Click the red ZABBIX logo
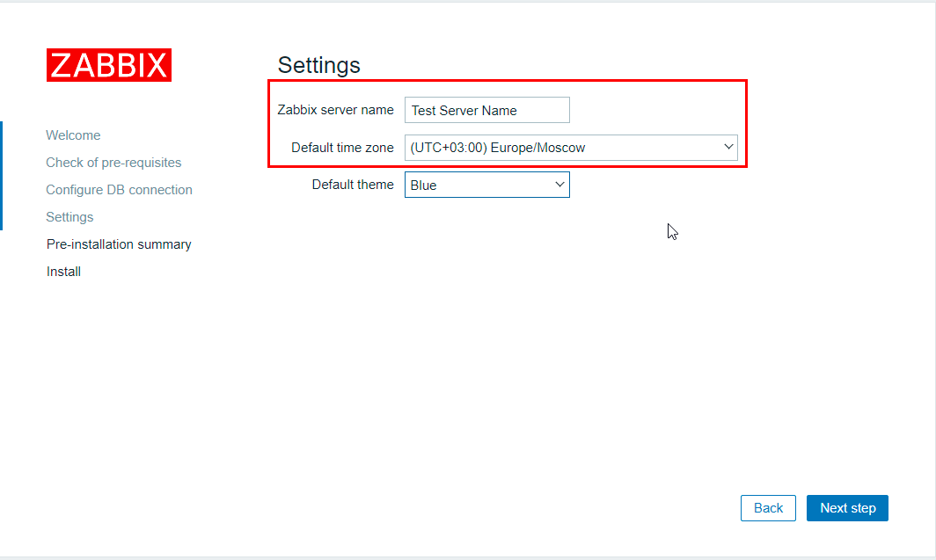The height and width of the screenshot is (560, 936). click(x=109, y=65)
